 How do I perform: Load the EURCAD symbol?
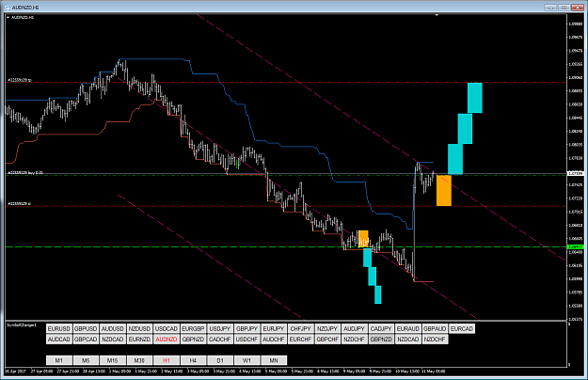462,328
